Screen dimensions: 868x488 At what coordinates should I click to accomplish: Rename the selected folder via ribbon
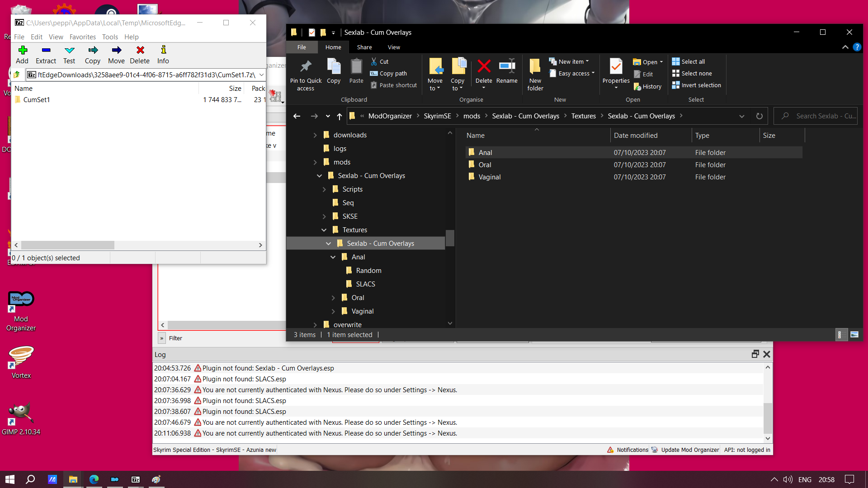[x=507, y=71]
